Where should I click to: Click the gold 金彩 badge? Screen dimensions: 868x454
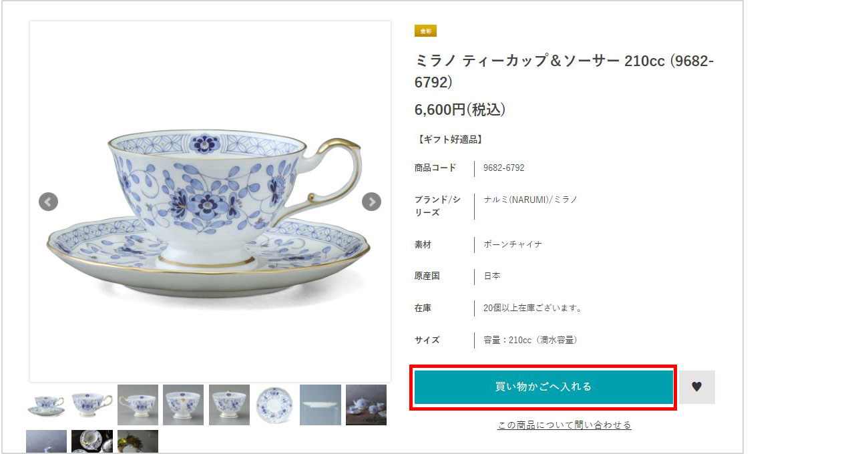(425, 31)
